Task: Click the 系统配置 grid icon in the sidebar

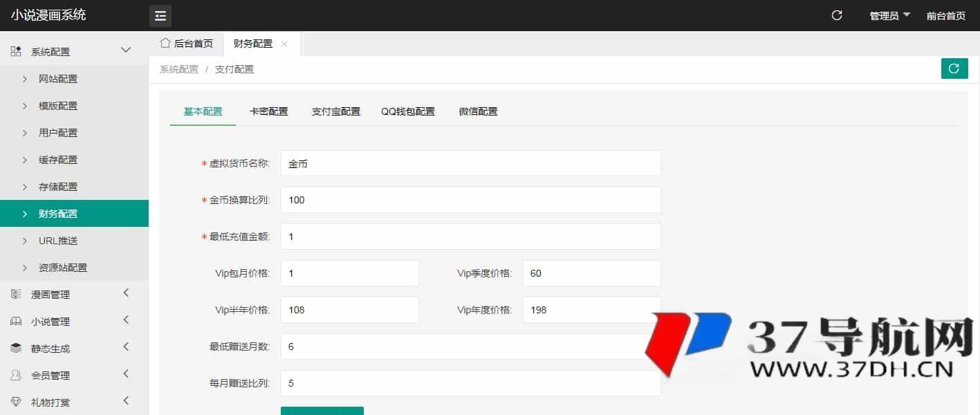Action: point(15,50)
